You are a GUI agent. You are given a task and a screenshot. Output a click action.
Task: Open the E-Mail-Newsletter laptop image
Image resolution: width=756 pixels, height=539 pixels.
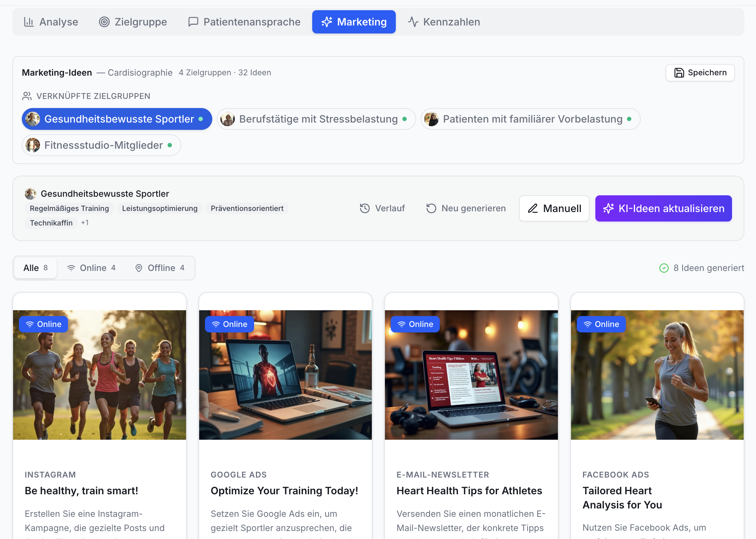coord(471,375)
